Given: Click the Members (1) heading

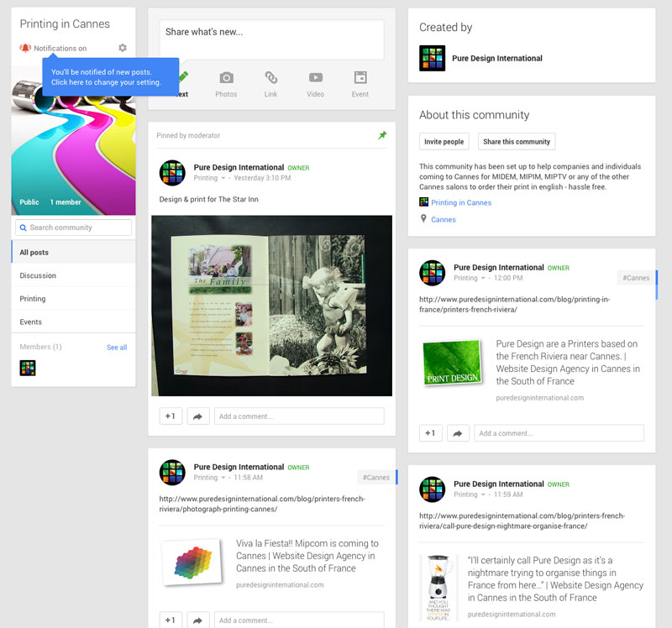Looking at the screenshot, I should (x=40, y=347).
